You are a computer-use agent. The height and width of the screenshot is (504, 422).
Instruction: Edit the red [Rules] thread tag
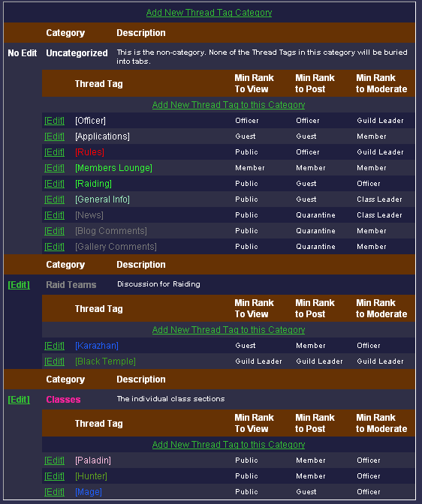[x=54, y=152]
